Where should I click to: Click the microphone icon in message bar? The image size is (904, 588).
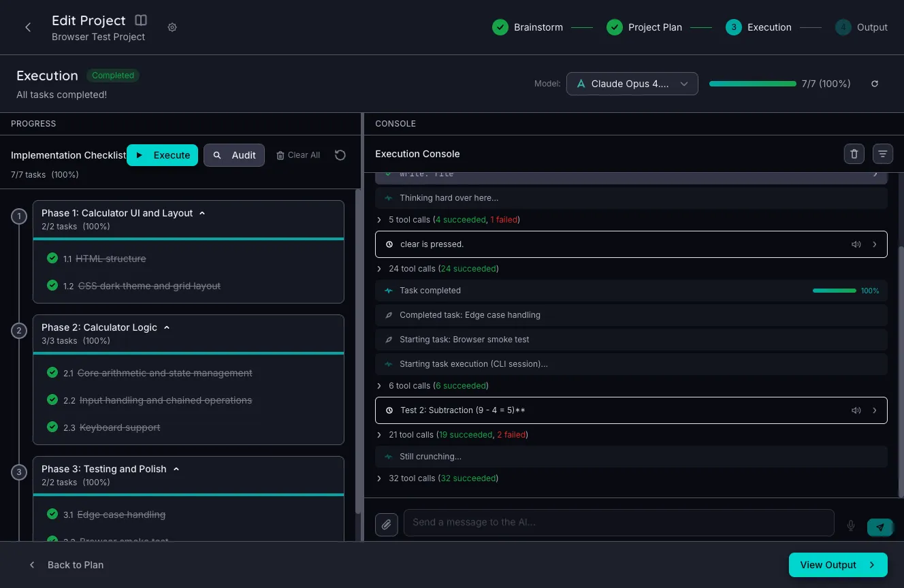click(x=851, y=525)
